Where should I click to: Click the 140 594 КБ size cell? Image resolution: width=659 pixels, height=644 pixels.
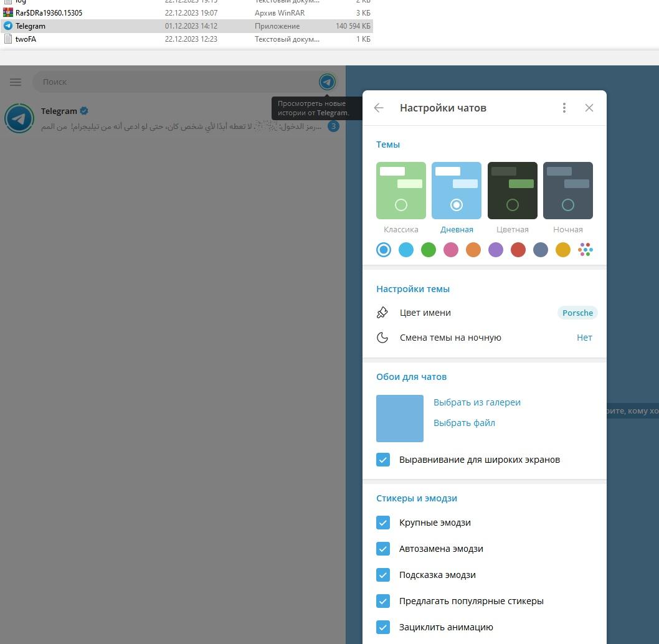tap(353, 26)
